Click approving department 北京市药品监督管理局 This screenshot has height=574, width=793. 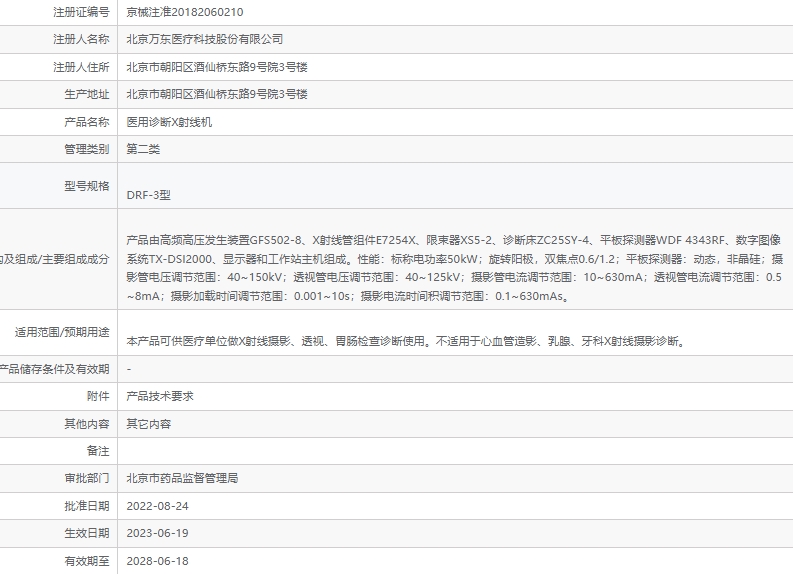[182, 478]
